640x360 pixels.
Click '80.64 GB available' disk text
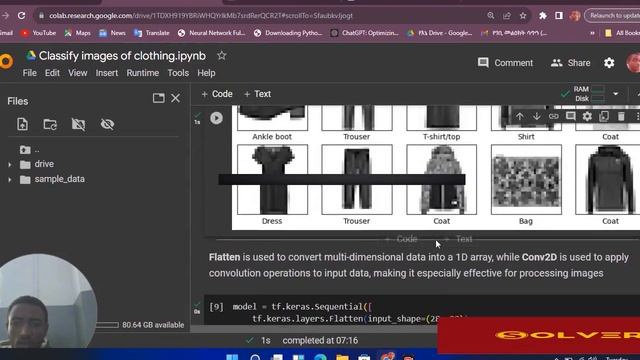153,325
